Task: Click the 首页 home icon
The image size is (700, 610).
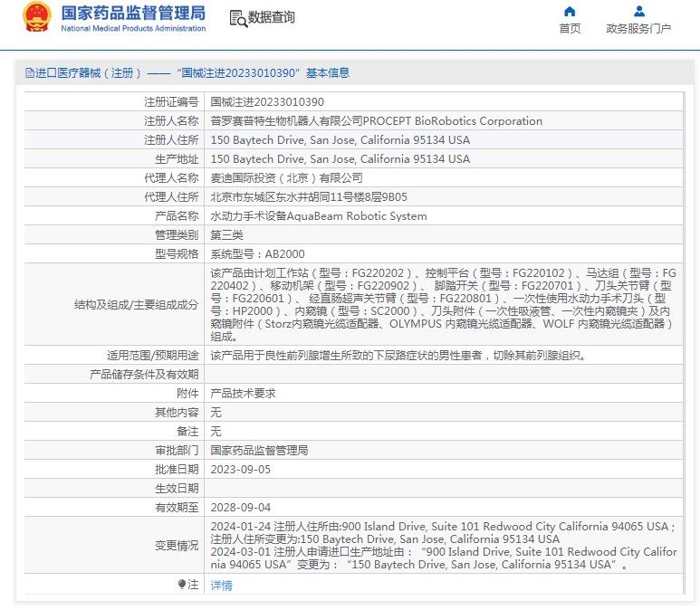Action: click(570, 11)
